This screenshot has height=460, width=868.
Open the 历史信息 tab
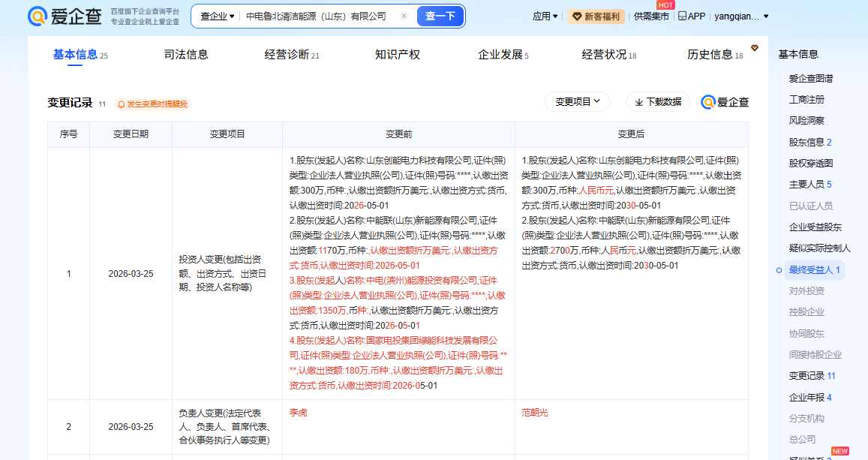point(714,55)
